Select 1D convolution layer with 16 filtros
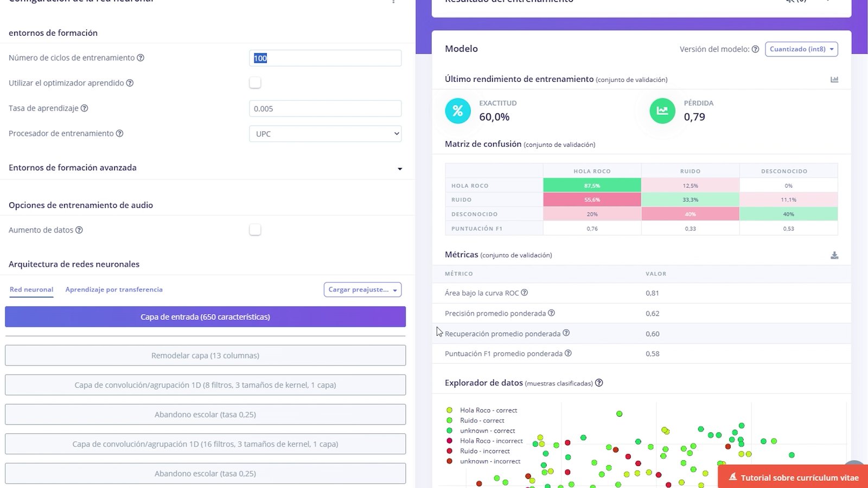The image size is (868, 488). click(205, 444)
